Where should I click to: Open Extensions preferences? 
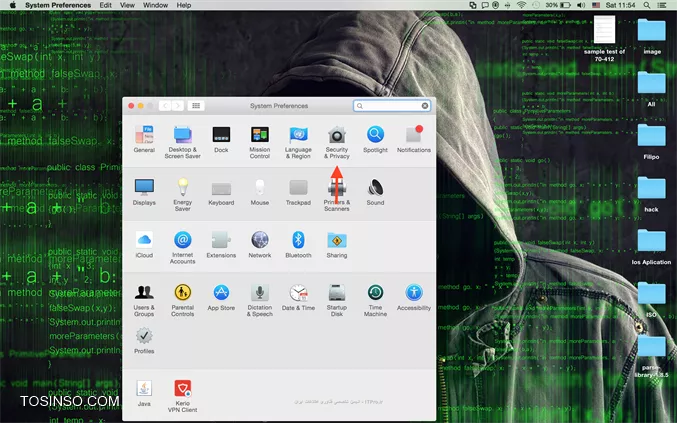[221, 245]
